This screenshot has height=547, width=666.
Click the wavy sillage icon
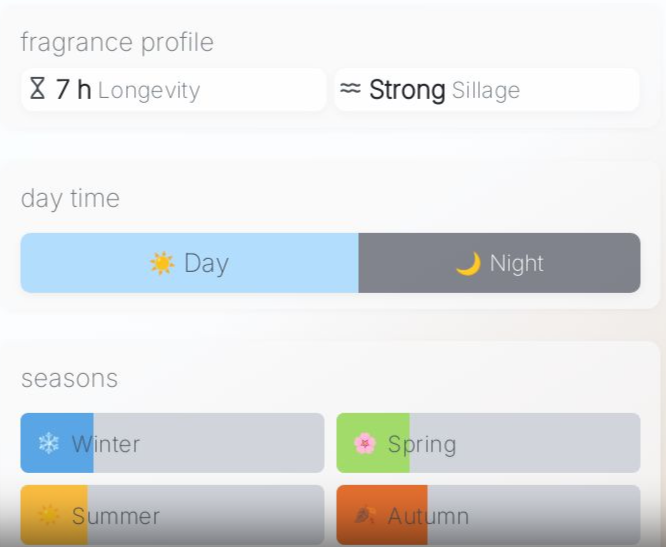(x=350, y=89)
